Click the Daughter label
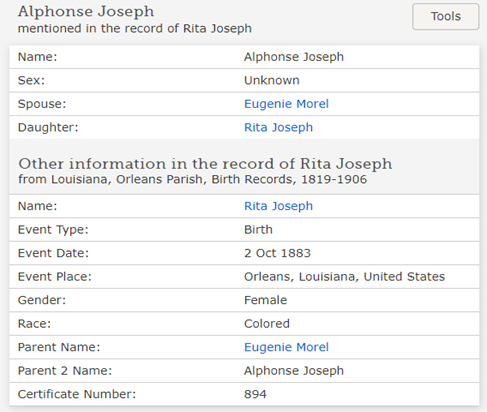The width and height of the screenshot is (487, 412). click(x=48, y=128)
